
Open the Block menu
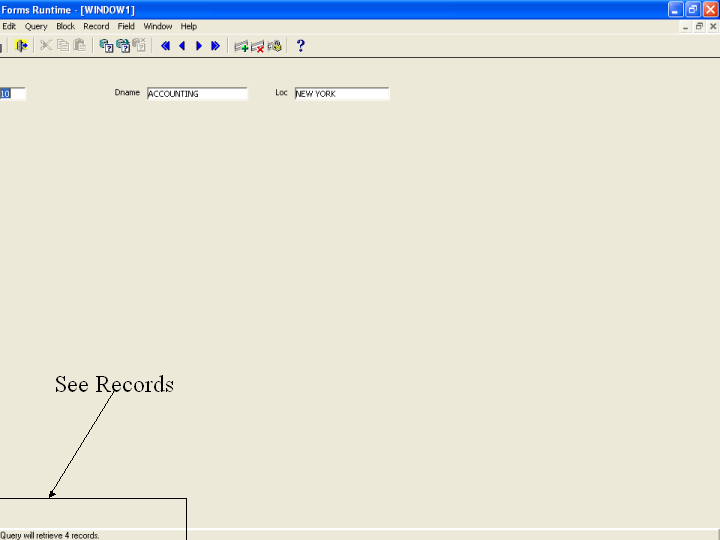coord(65,27)
